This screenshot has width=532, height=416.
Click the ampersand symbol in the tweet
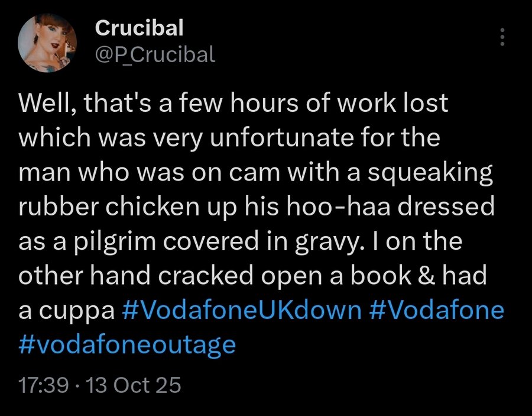click(423, 276)
